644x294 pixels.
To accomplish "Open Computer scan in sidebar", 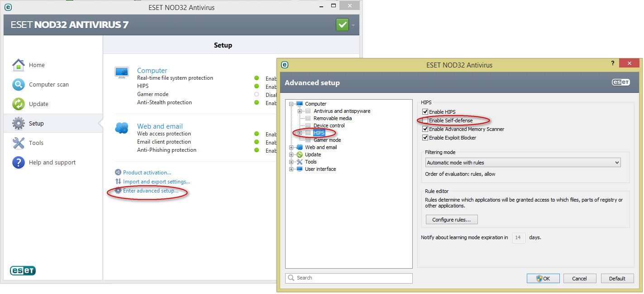I will 53,84.
